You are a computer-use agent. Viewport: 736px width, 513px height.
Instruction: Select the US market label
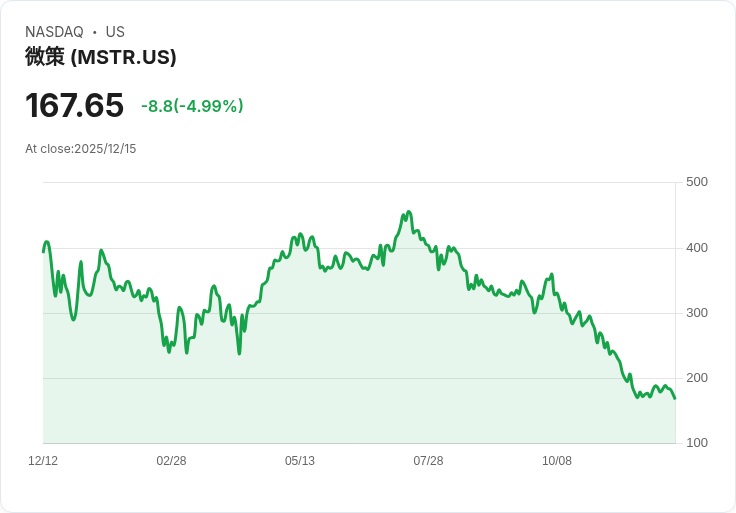(x=115, y=32)
